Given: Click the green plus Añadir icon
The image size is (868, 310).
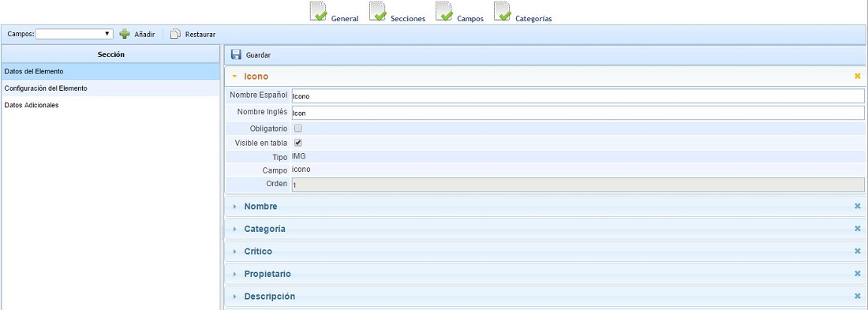Looking at the screenshot, I should click(125, 35).
